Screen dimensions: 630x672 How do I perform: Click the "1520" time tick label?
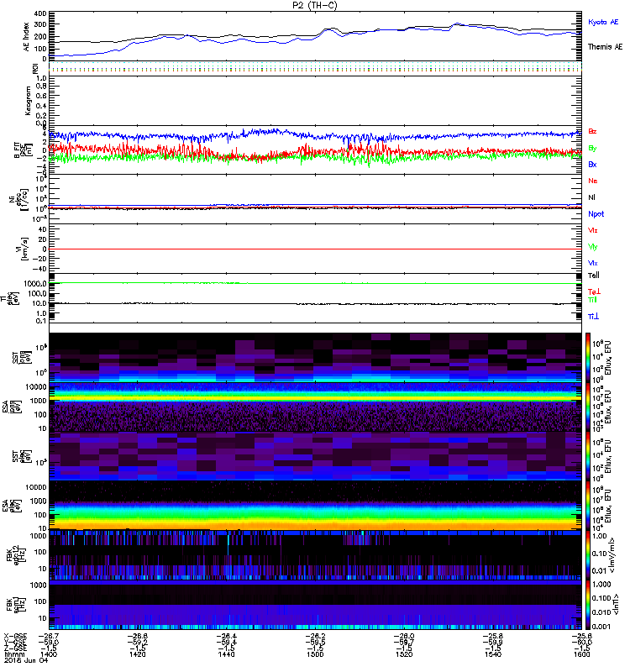pyautogui.click(x=404, y=654)
